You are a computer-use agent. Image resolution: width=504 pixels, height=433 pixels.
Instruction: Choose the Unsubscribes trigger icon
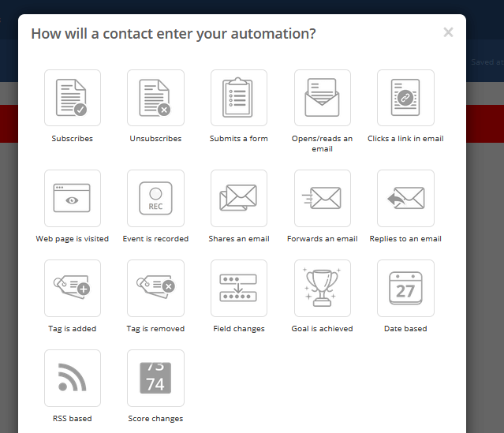point(155,98)
